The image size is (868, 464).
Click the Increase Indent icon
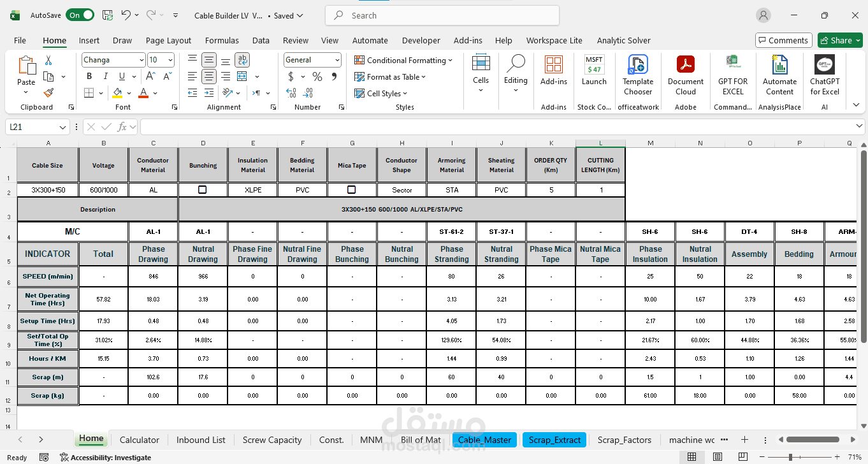pos(208,93)
